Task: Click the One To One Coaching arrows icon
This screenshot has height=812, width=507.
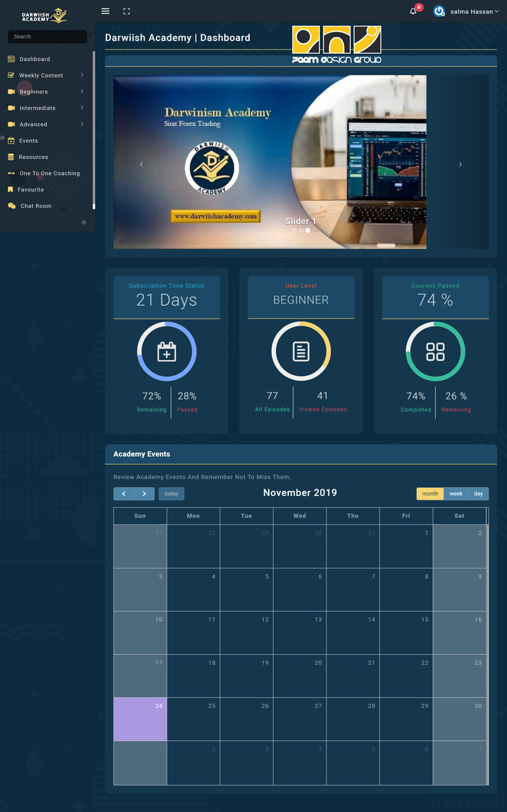Action: tap(11, 173)
